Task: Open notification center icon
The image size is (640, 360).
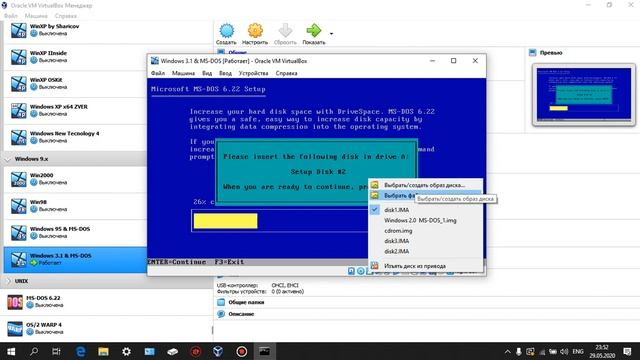Action: click(x=628, y=351)
